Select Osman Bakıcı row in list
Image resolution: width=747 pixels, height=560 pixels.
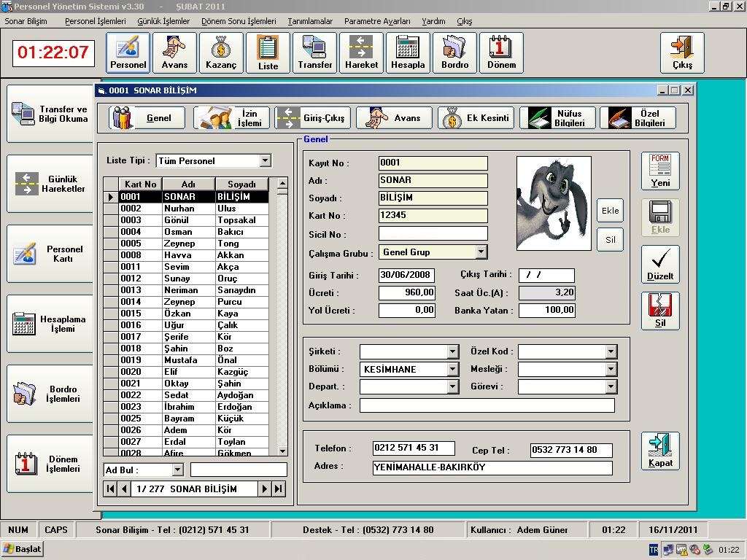point(193,232)
